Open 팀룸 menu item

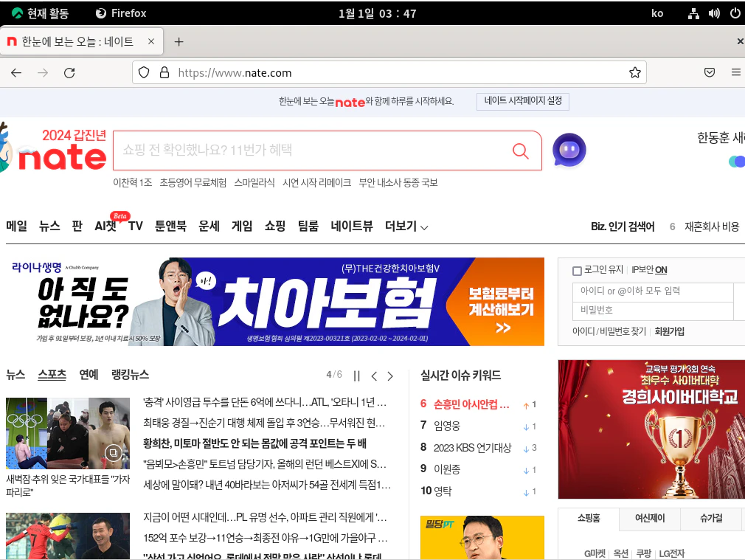click(308, 227)
